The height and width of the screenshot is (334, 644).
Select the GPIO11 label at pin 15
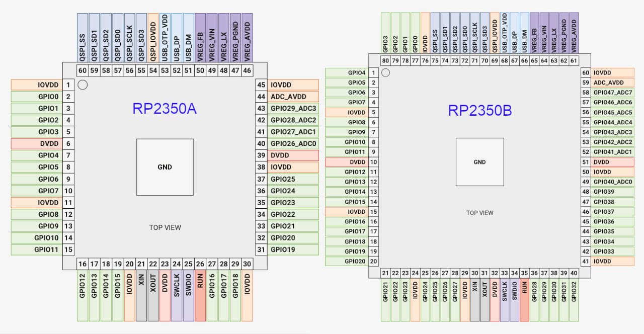click(36, 249)
